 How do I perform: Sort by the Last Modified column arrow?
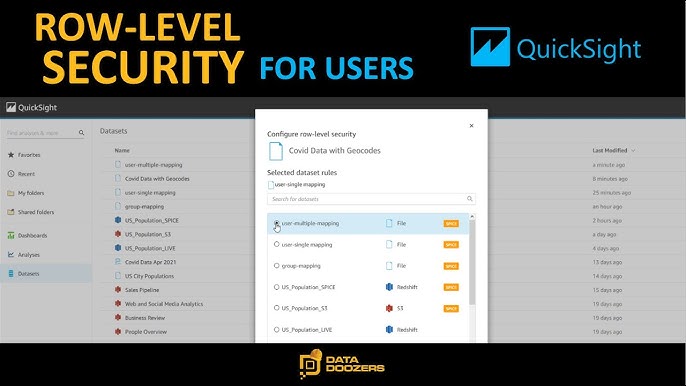click(633, 151)
